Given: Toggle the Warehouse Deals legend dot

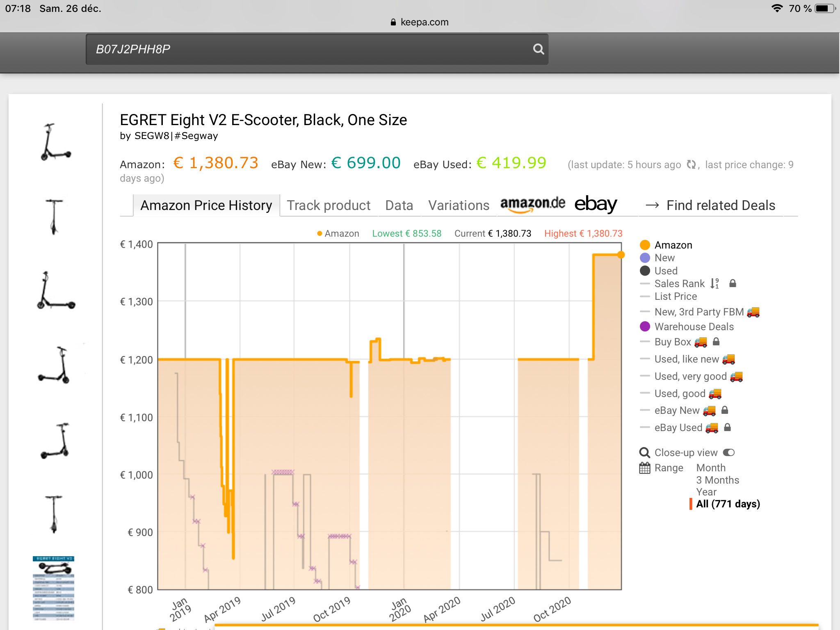Looking at the screenshot, I should [x=645, y=326].
